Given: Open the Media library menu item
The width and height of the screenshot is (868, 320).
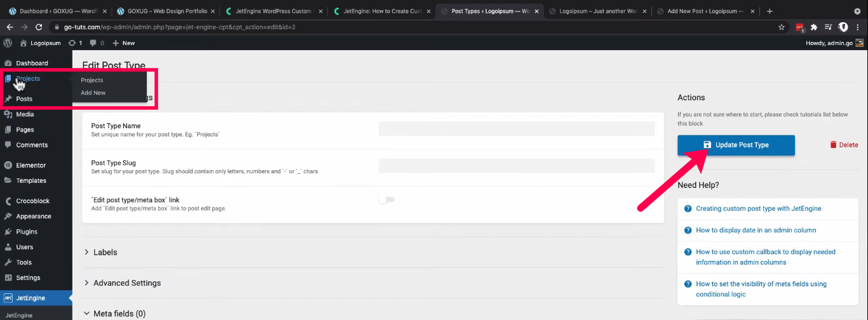Looking at the screenshot, I should point(25,114).
